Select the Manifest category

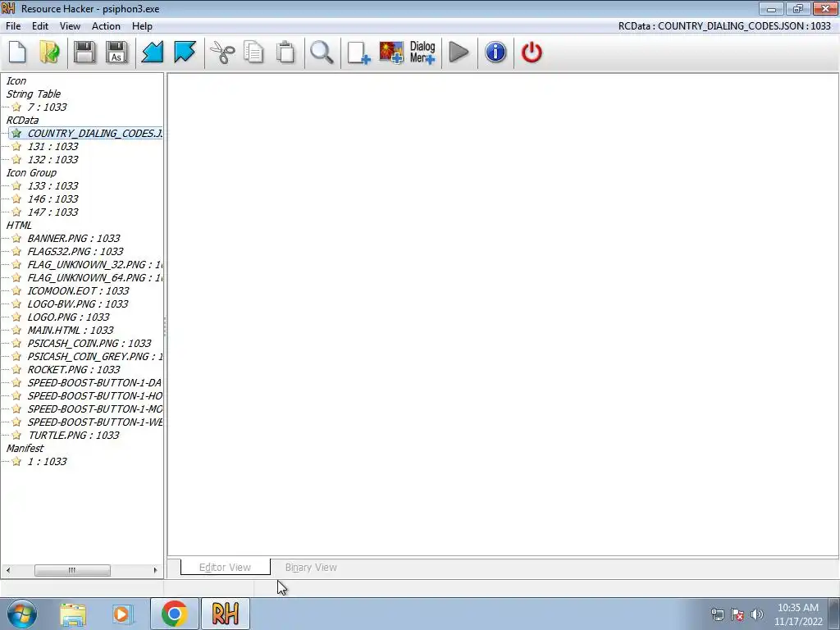pos(25,449)
